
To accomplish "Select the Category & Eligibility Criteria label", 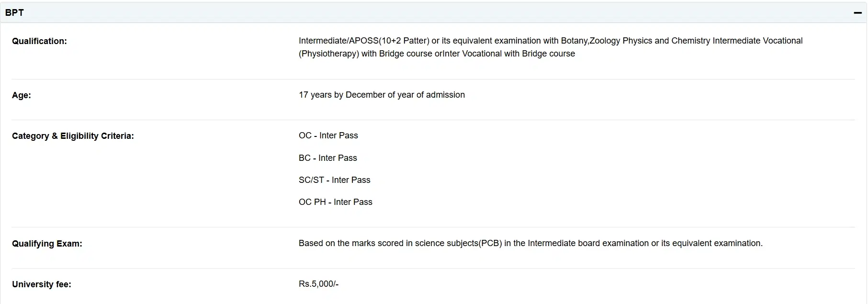I will point(73,136).
